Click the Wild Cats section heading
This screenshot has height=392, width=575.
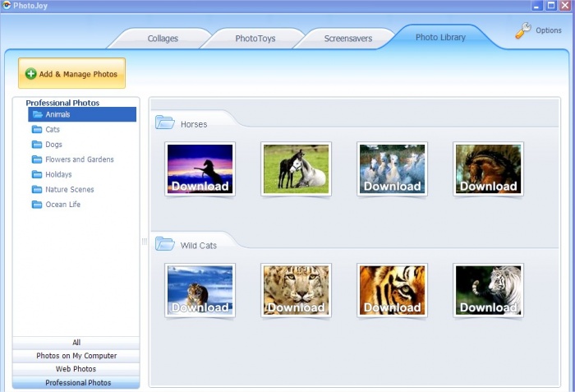coord(199,246)
